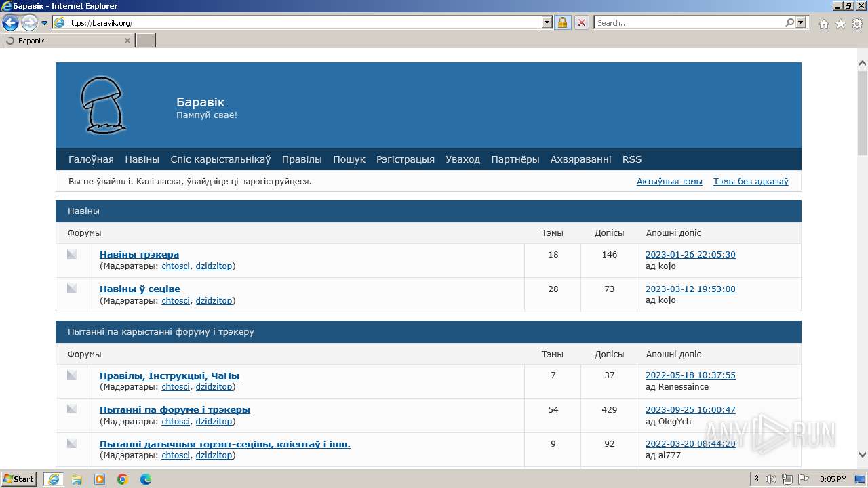Open moderator dzidzitop in Навіны ў сеціве row

pyautogui.click(x=214, y=301)
